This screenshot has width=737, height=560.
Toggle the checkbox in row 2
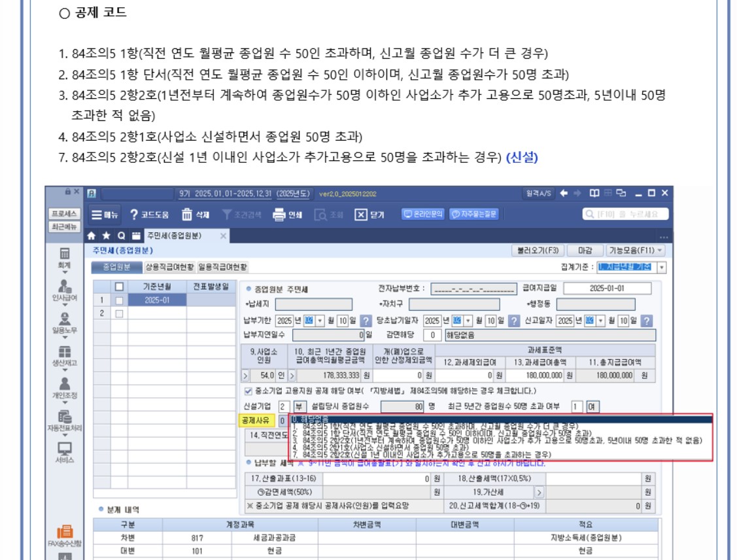[x=119, y=313]
